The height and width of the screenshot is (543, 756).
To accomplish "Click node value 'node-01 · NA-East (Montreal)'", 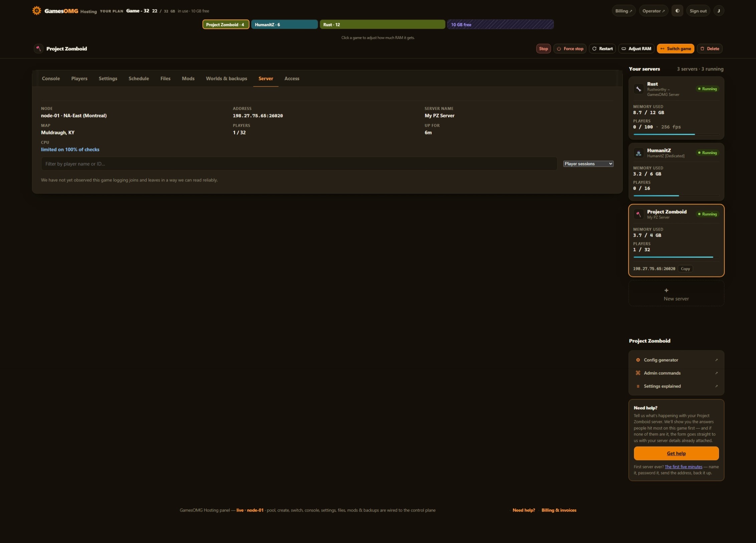I will point(74,116).
